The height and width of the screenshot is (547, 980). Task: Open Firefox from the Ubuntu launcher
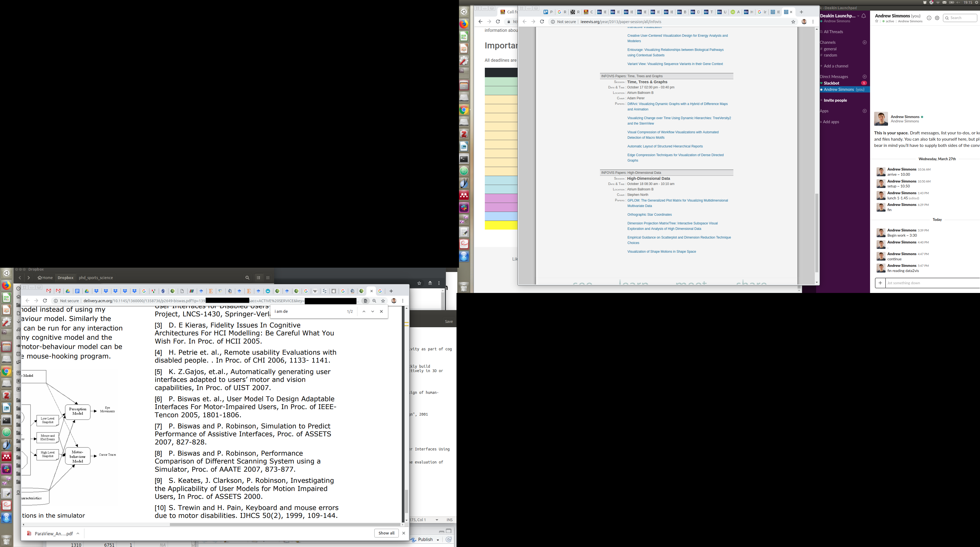(464, 24)
